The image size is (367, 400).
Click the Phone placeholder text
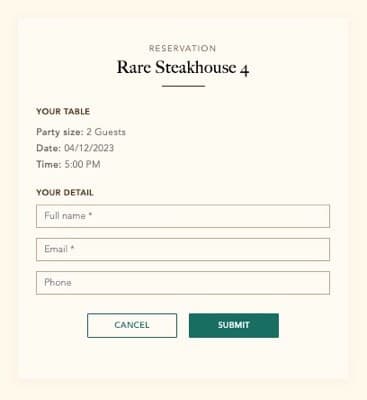tap(58, 283)
